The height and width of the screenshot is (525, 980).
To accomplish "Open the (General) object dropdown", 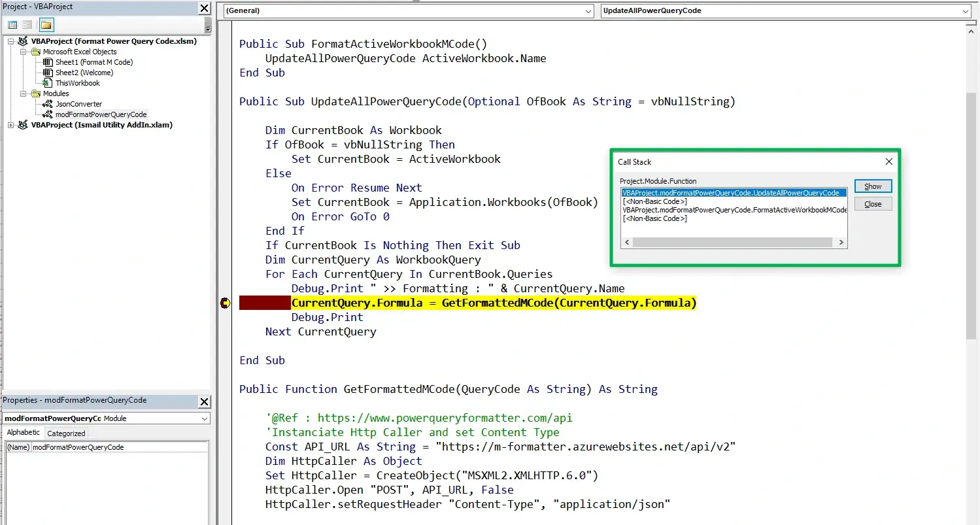I will point(587,11).
